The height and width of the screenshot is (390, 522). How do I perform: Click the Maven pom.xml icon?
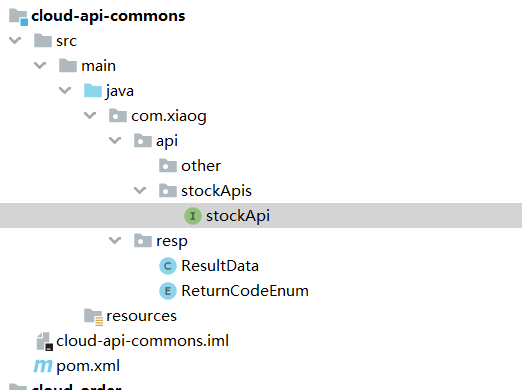[x=43, y=366]
